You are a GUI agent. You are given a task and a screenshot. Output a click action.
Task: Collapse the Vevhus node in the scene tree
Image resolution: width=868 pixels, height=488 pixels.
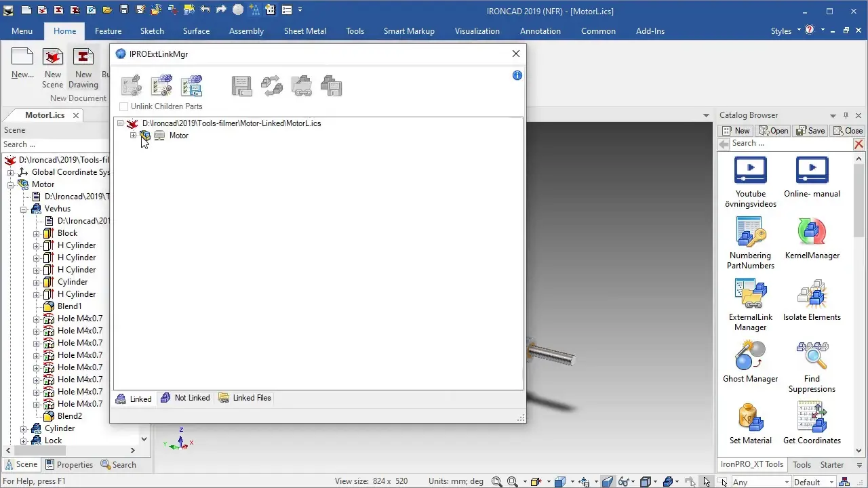click(x=23, y=209)
